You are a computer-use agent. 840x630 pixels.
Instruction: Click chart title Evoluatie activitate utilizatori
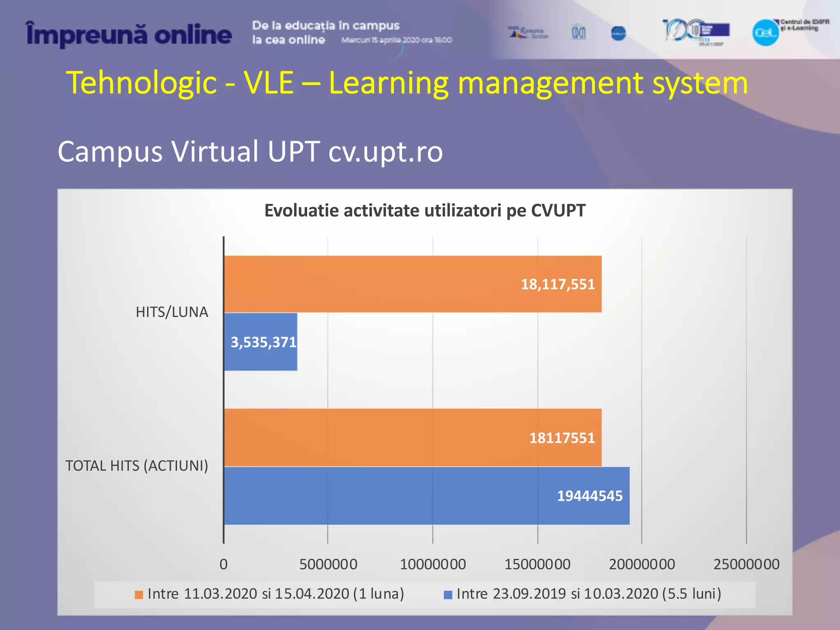coord(425,210)
